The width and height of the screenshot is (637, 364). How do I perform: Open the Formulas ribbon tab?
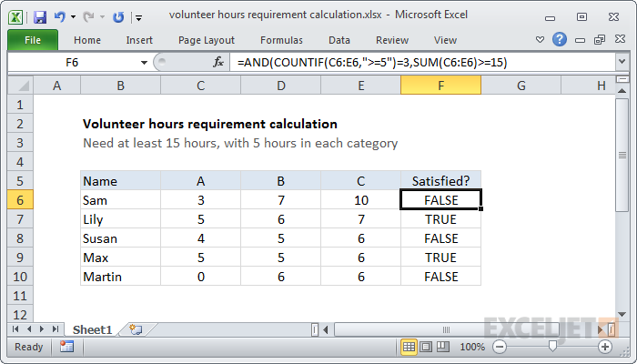pos(281,40)
